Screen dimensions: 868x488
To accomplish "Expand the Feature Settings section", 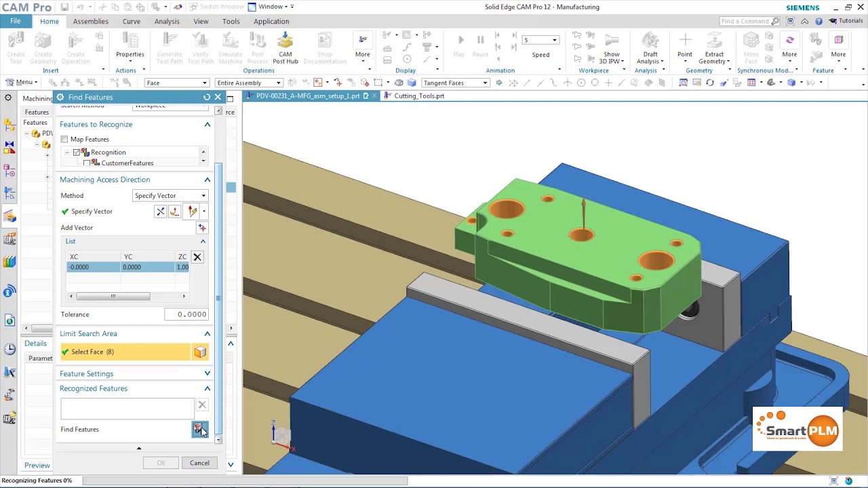I will tap(208, 373).
